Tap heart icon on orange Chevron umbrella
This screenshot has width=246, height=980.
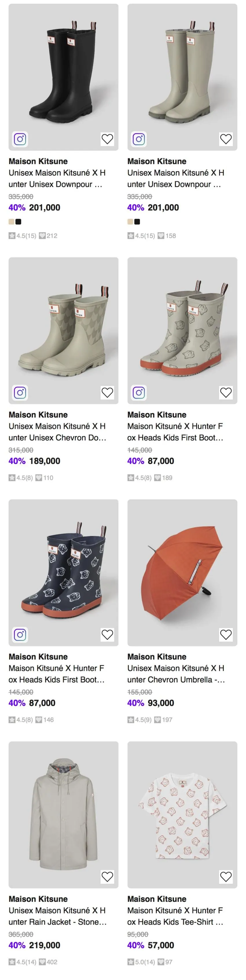click(226, 634)
